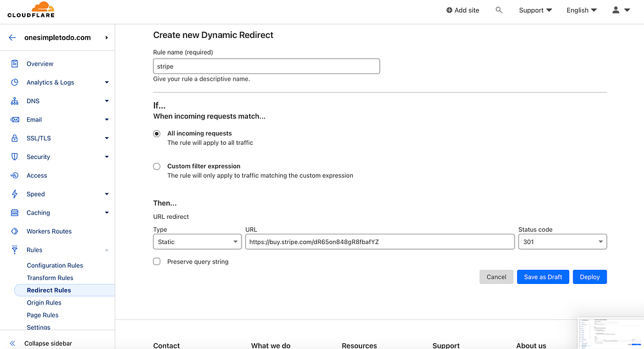Viewport: 644px width, 349px height.
Task: Click the Security shield icon
Action: click(x=14, y=157)
